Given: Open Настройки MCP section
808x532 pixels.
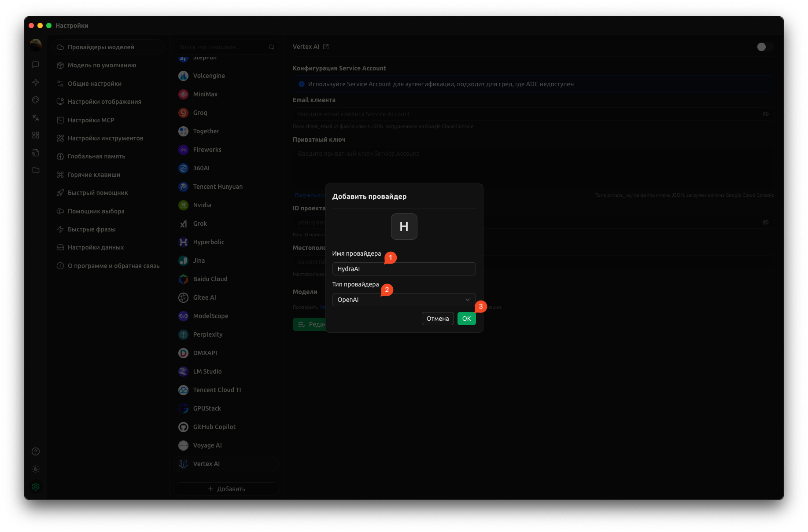Looking at the screenshot, I should (108, 120).
